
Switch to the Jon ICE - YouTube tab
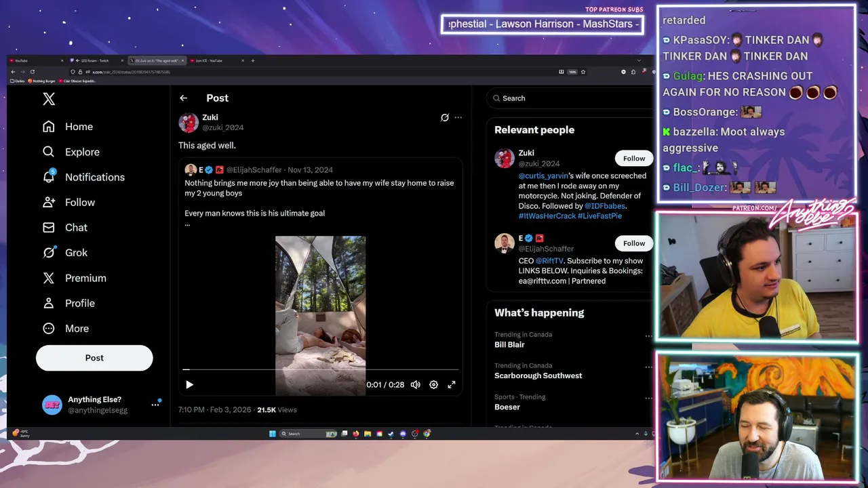click(217, 60)
